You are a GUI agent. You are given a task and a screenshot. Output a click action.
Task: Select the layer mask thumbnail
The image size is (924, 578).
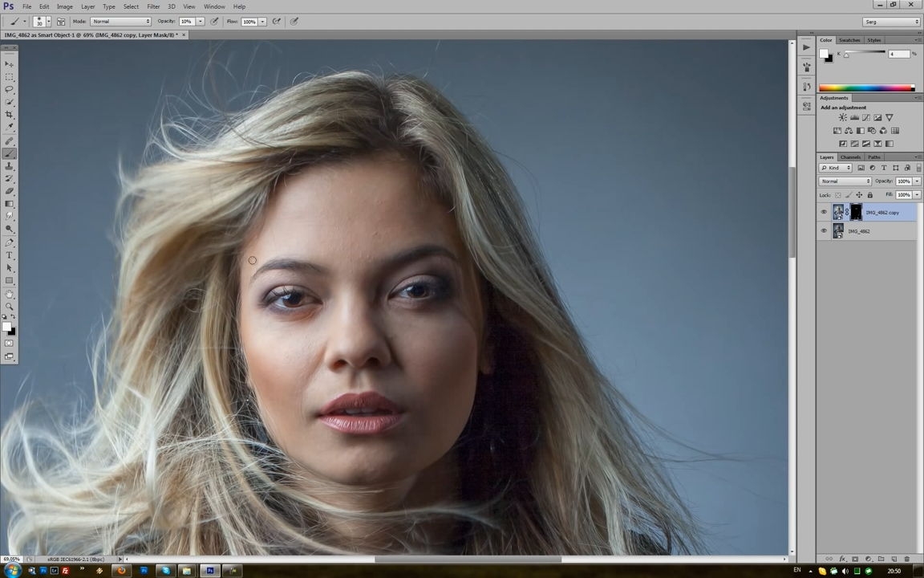pos(856,212)
